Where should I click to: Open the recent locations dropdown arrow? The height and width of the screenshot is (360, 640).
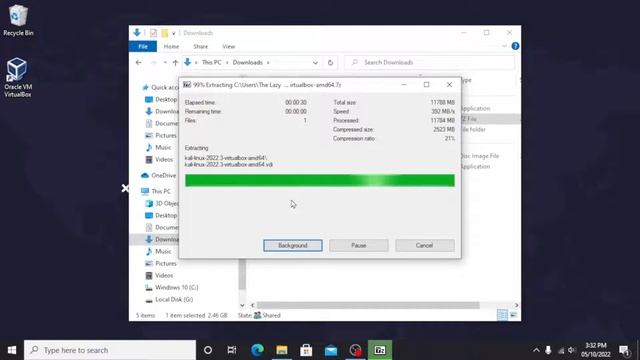(165, 62)
